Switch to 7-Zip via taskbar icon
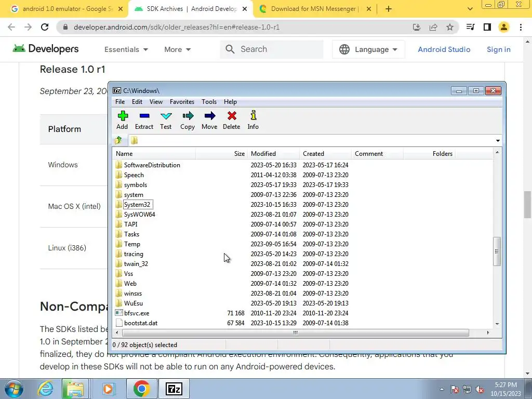Screen dimensions: 532x399 (x=174, y=389)
